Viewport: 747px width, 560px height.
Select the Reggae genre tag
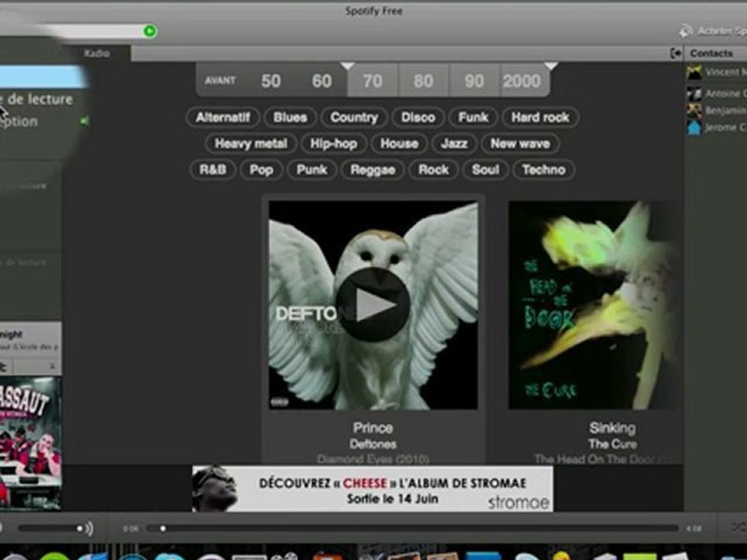(x=373, y=170)
